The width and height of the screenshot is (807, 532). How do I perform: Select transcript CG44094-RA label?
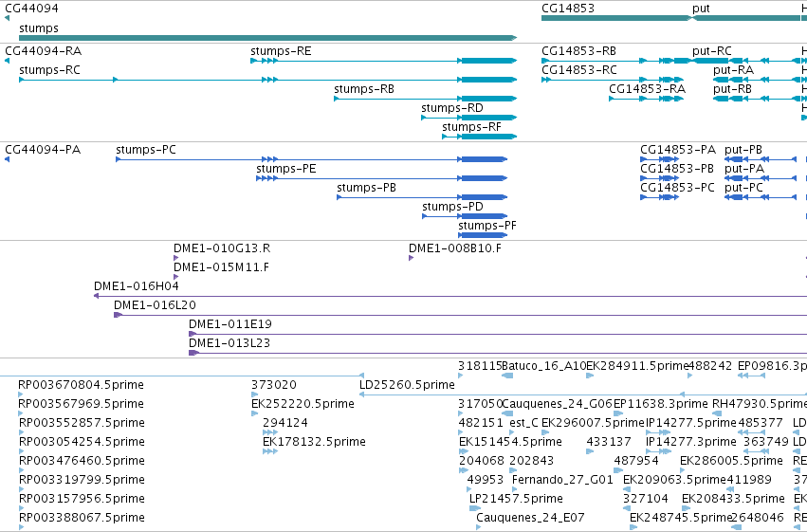click(x=44, y=51)
